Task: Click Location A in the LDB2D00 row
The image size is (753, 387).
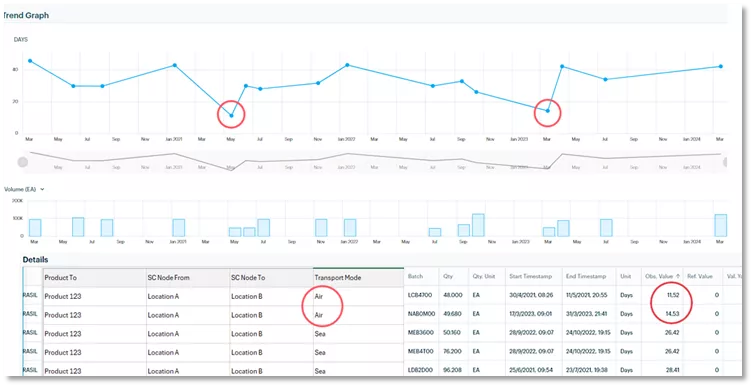Action: point(163,371)
